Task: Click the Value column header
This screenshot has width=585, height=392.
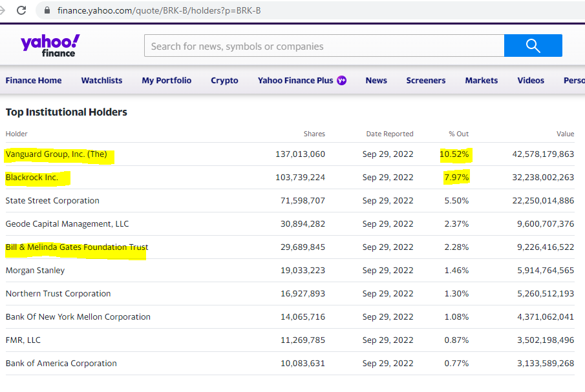Action: 565,134
